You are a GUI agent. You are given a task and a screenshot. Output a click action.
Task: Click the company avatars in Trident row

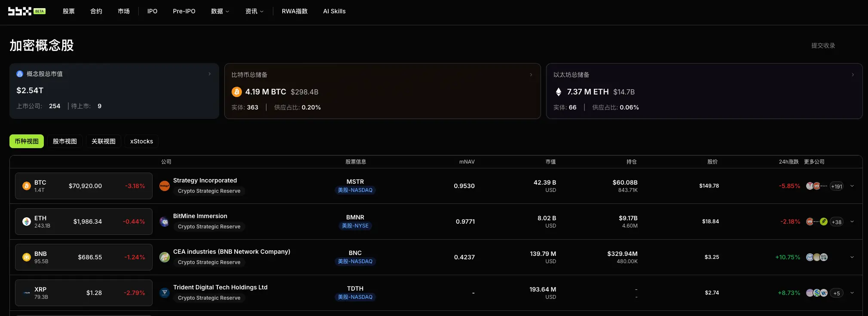point(816,293)
